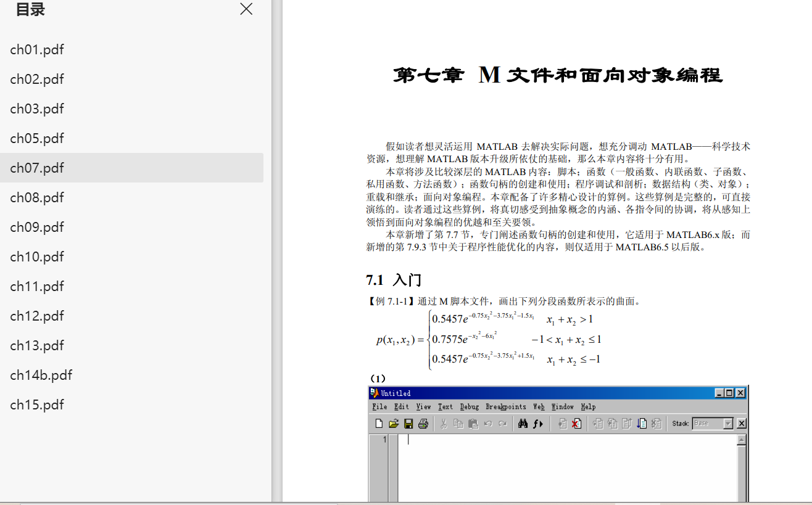Open the Help menu in Untitled editor

[589, 407]
